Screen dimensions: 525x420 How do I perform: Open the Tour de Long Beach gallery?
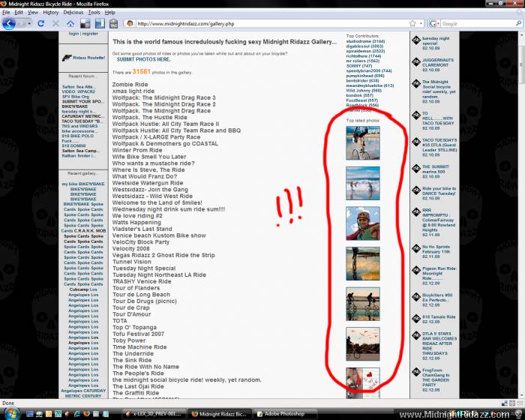click(141, 295)
